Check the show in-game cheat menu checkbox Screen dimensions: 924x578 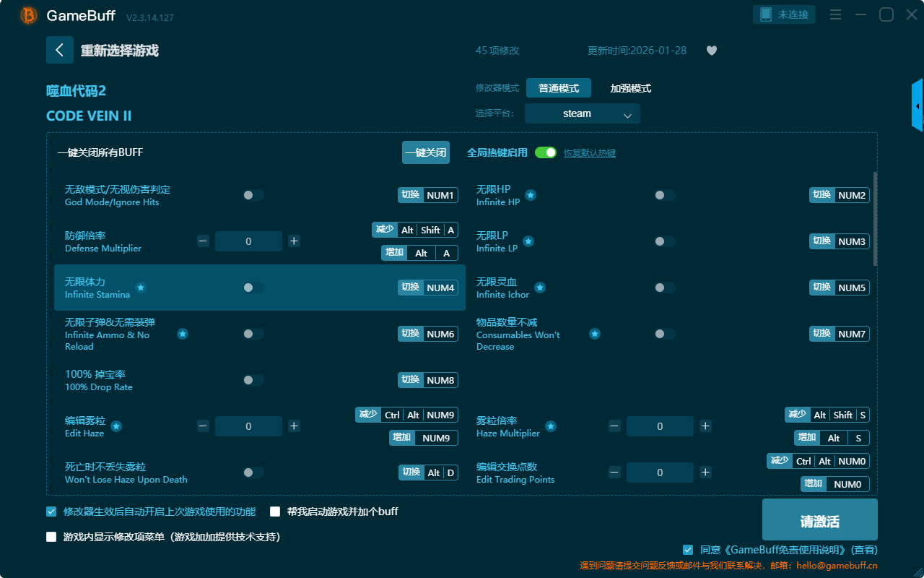coord(51,537)
